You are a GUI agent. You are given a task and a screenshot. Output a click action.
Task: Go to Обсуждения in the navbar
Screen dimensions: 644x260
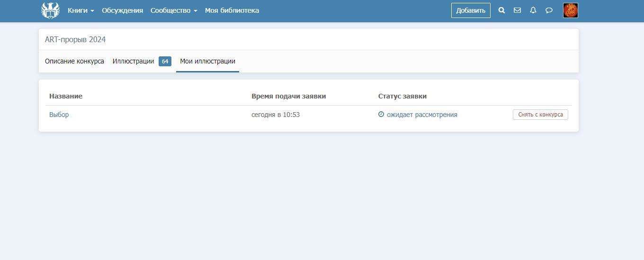click(122, 10)
